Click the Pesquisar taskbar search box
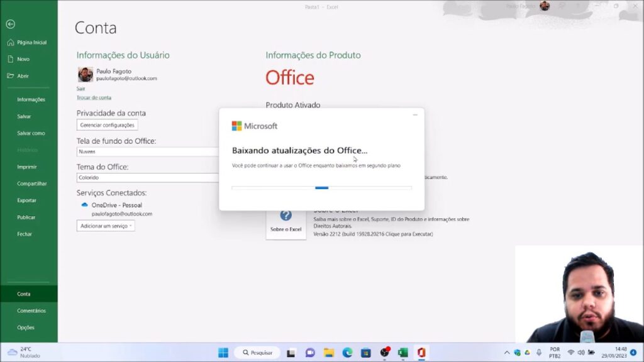 pos(257,353)
